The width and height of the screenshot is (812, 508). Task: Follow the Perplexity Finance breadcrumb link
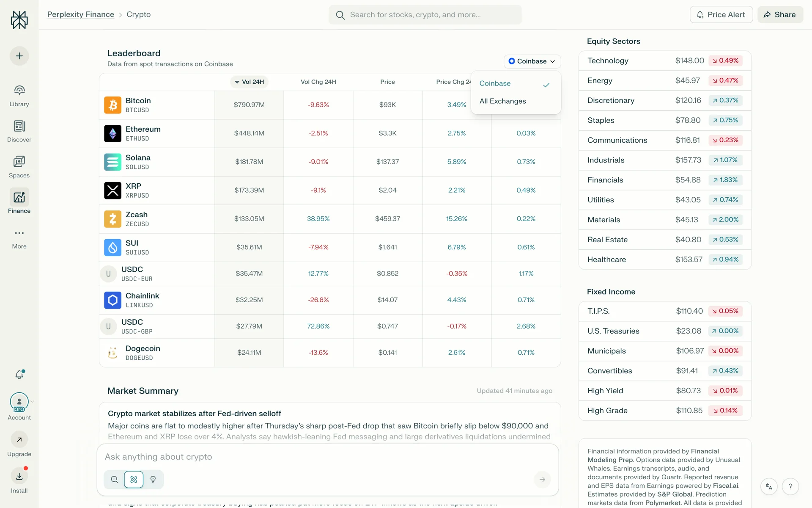(x=81, y=14)
